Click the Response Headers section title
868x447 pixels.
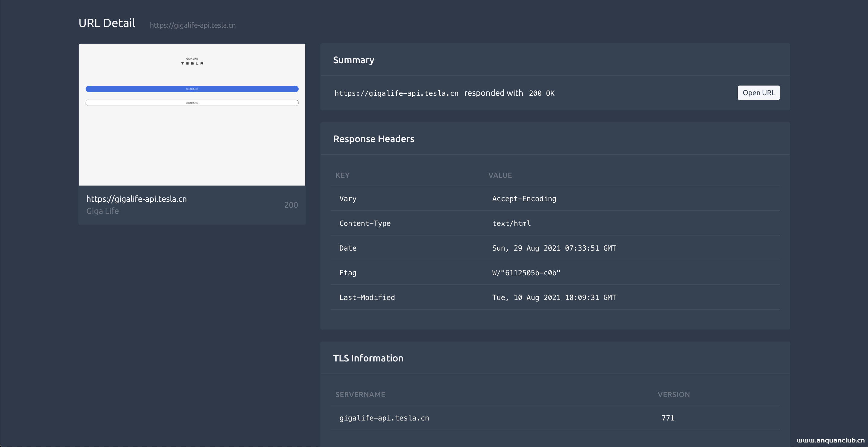[373, 139]
